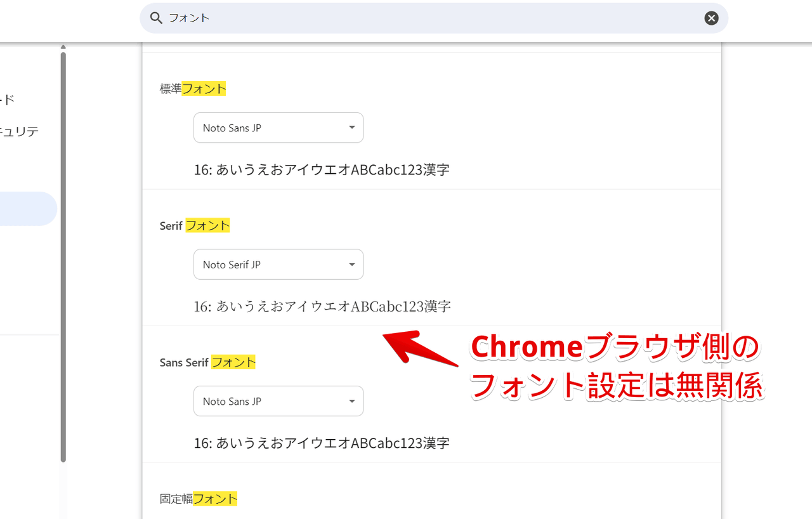Click the 固定幅フォント label

(199, 499)
